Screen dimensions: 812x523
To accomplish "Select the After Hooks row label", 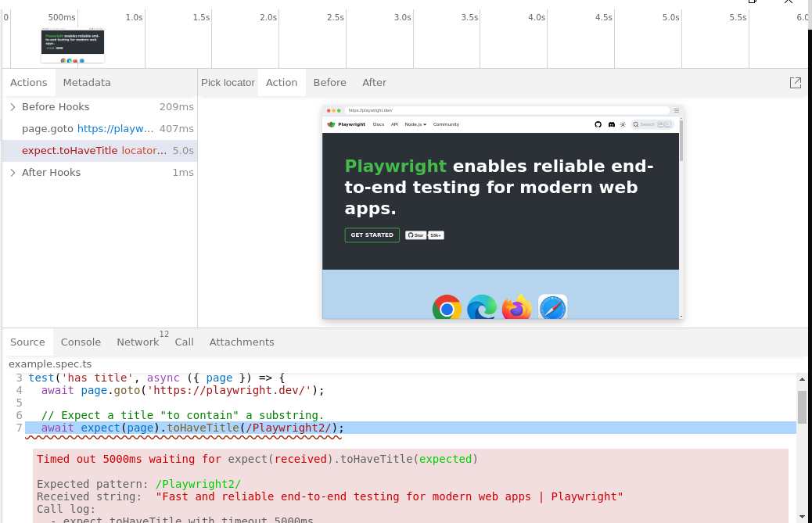I will 52,173.
